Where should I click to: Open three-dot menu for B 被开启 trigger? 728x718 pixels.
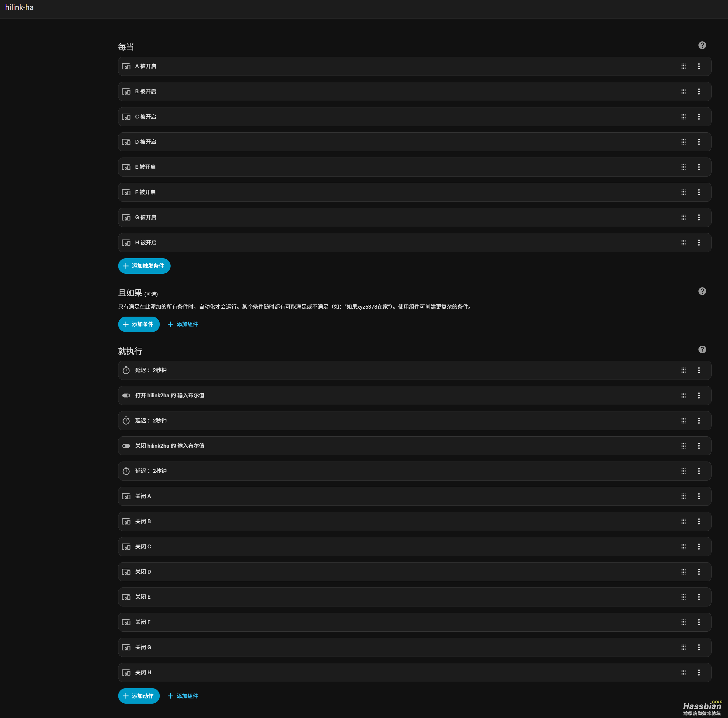(x=699, y=91)
